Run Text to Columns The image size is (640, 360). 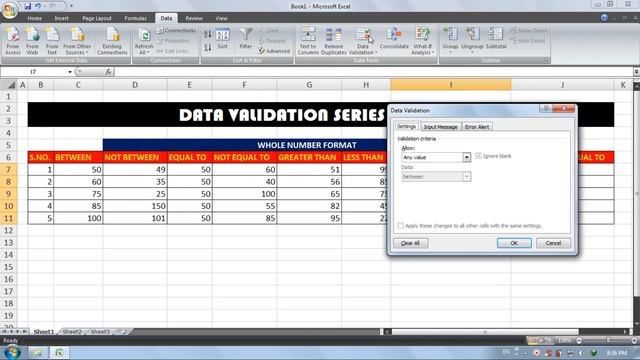308,41
